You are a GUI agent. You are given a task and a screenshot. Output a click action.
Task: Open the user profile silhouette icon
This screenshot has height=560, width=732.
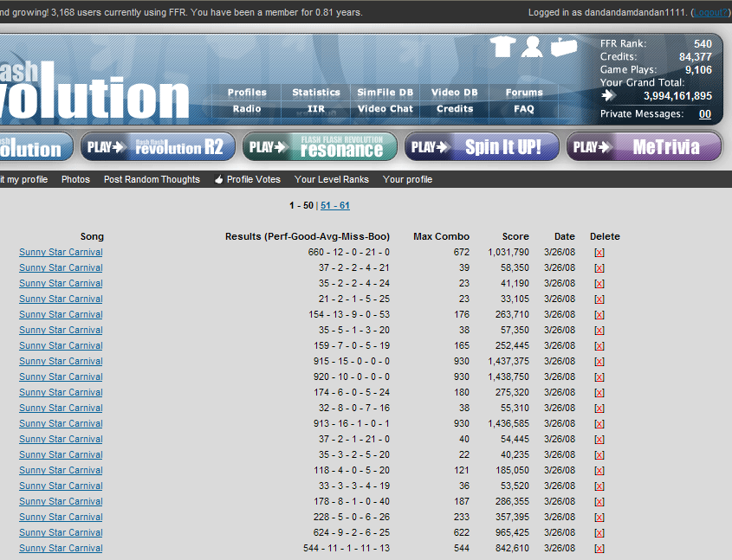tap(532, 47)
